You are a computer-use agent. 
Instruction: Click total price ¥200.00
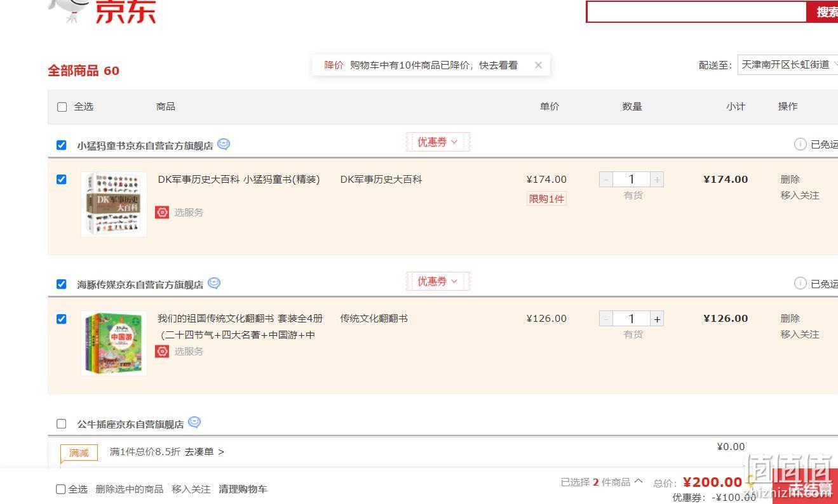712,482
